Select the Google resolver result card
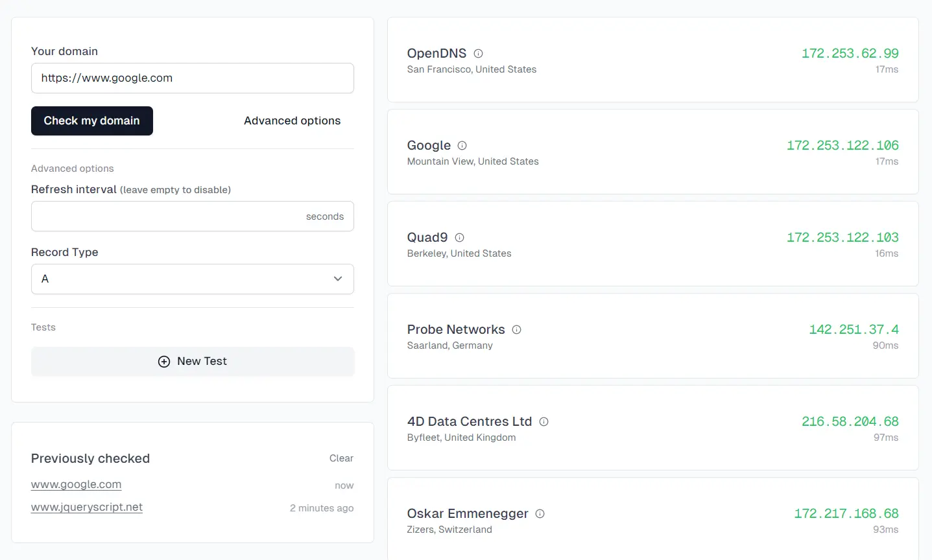Screen dimensions: 932x560 tap(652, 152)
